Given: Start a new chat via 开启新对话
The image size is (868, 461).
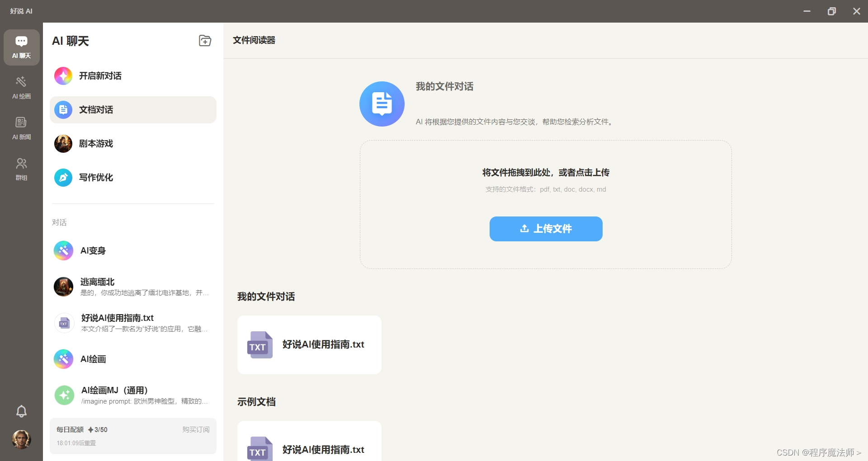Looking at the screenshot, I should pos(133,76).
